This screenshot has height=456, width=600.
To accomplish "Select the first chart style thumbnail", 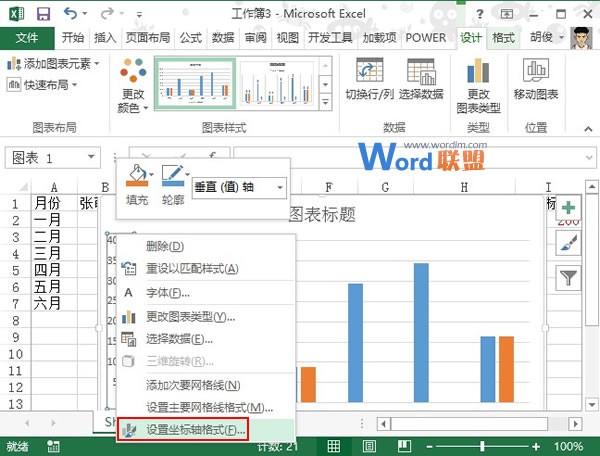I will (x=194, y=82).
